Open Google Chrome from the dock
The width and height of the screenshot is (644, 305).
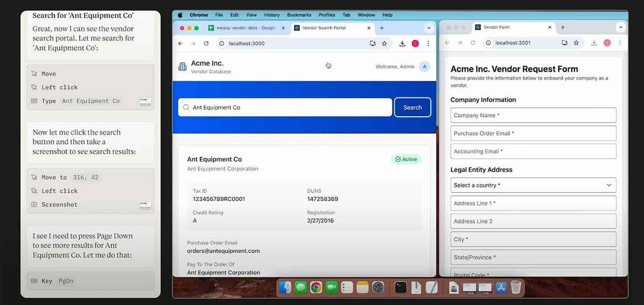tap(316, 287)
